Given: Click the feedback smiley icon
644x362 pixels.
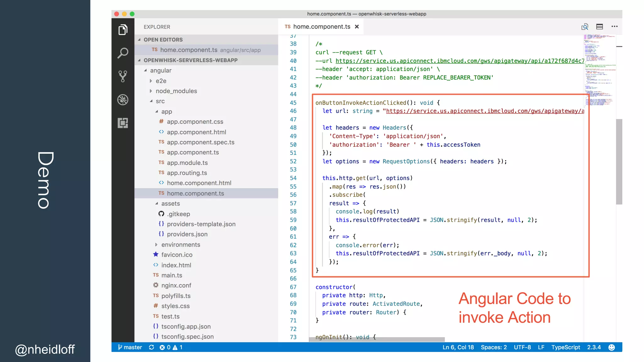Looking at the screenshot, I should click(612, 347).
